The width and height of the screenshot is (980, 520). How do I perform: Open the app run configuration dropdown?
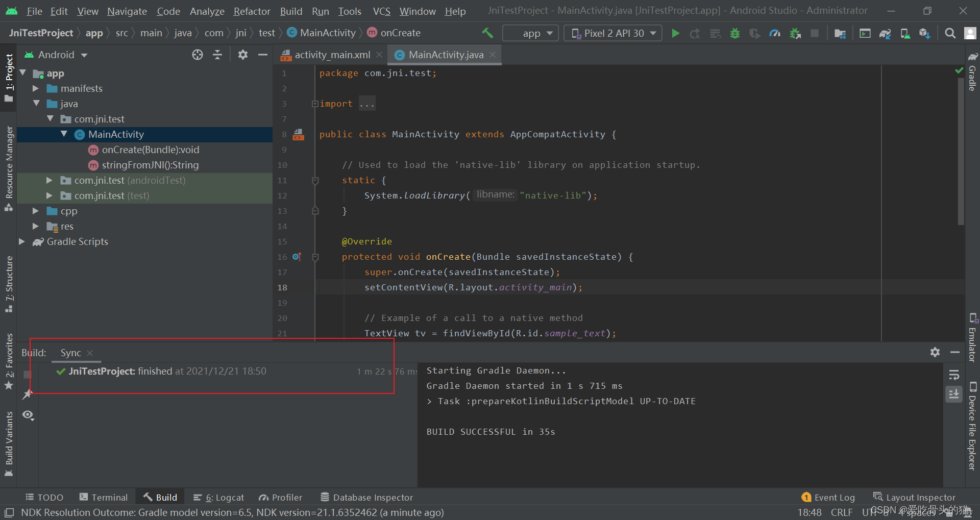[x=531, y=33]
